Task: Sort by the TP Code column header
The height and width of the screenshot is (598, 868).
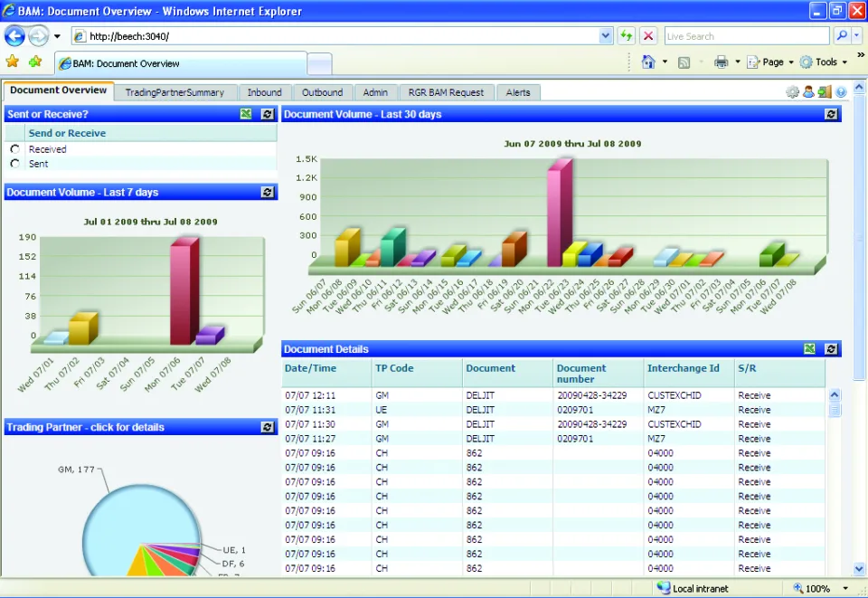Action: pos(394,368)
